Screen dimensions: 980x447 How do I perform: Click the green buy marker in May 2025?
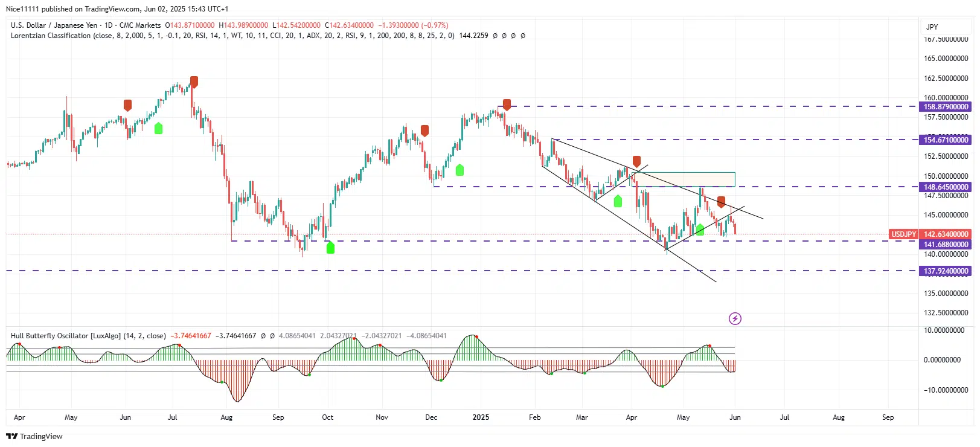click(x=700, y=230)
